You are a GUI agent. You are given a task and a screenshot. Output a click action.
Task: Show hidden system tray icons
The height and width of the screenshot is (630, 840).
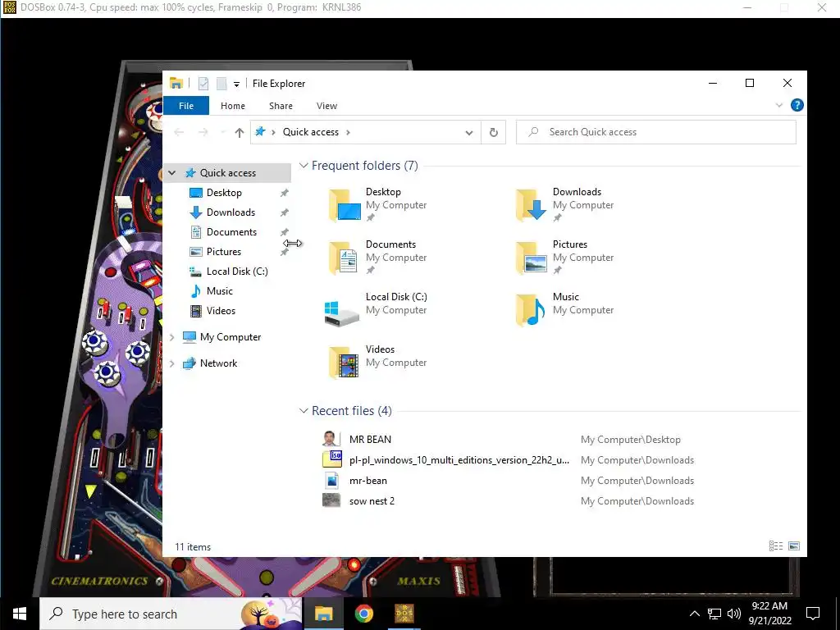(694, 614)
